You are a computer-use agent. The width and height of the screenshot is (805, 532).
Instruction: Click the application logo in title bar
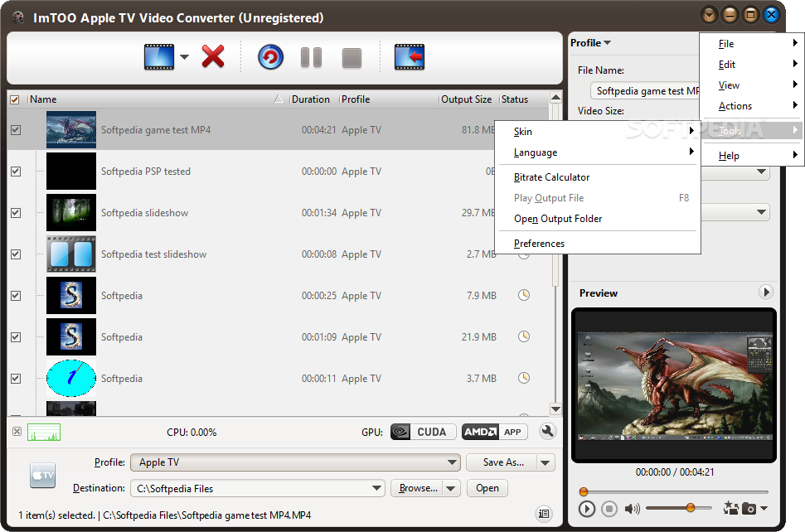[18, 17]
